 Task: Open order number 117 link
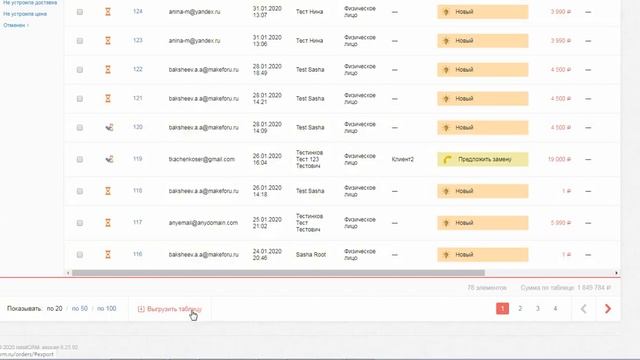pyautogui.click(x=138, y=222)
